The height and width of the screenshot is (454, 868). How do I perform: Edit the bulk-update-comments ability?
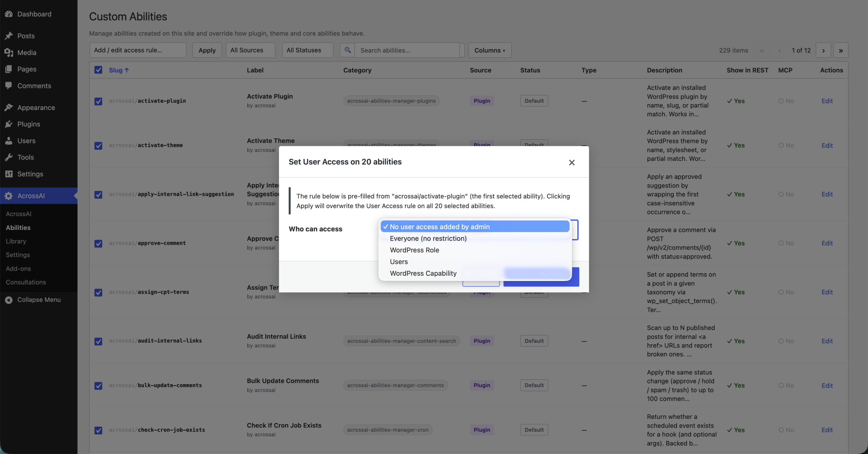point(827,385)
